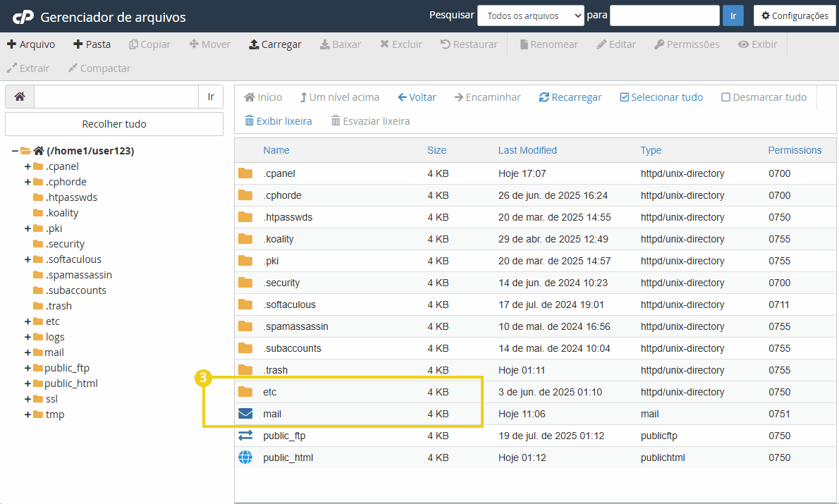Open Permissões from toolbar
This screenshot has height=504, width=839.
[687, 44]
